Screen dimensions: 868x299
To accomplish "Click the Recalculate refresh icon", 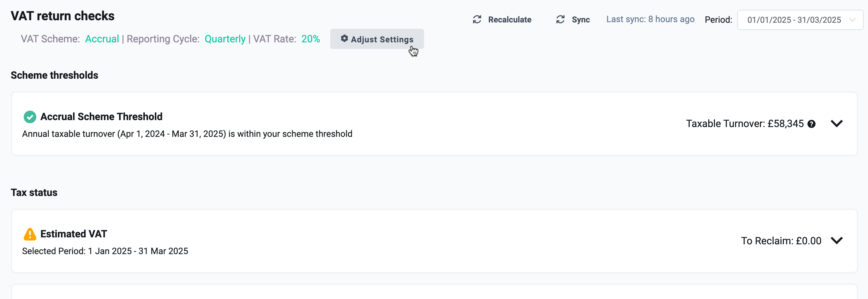I will click(x=477, y=20).
